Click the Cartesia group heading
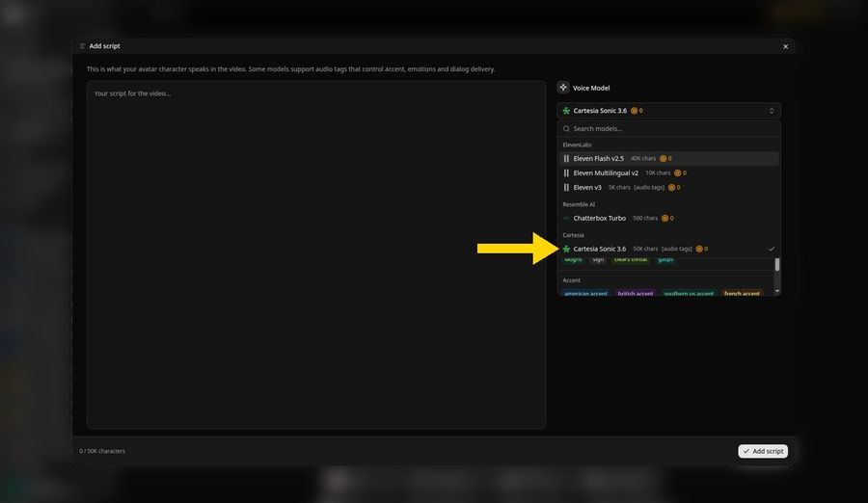This screenshot has height=503, width=868. point(573,234)
